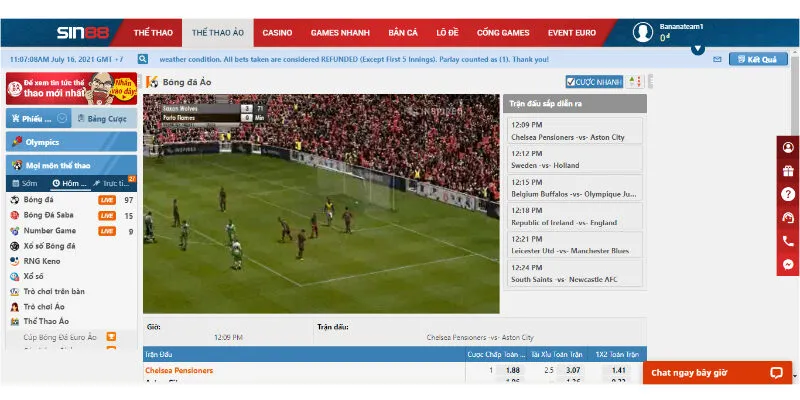The width and height of the screenshot is (800, 400).
Task: Click side panel user account icon
Action: [788, 148]
